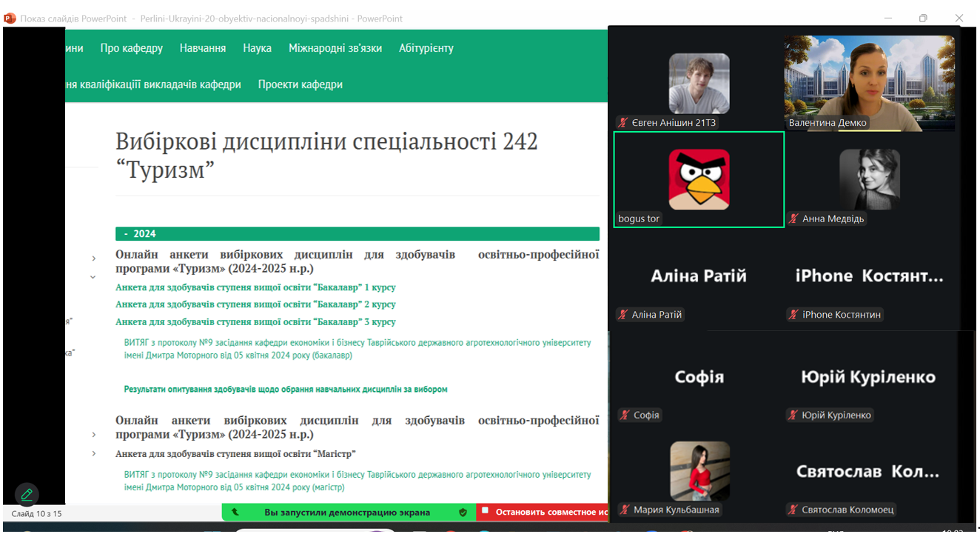Click the muted microphone icon beside Євген Анішин 21ТЗ
The image size is (980, 534).
coord(623,123)
